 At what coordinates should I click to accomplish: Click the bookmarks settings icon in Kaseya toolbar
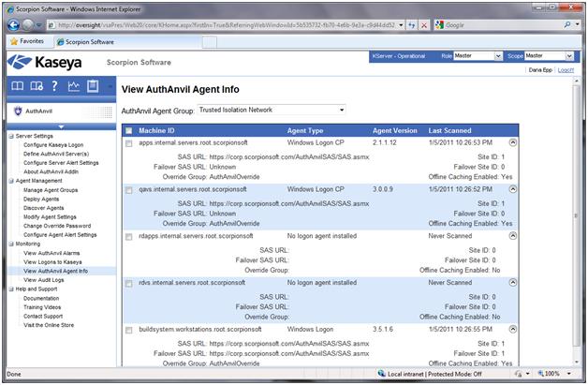click(37, 86)
